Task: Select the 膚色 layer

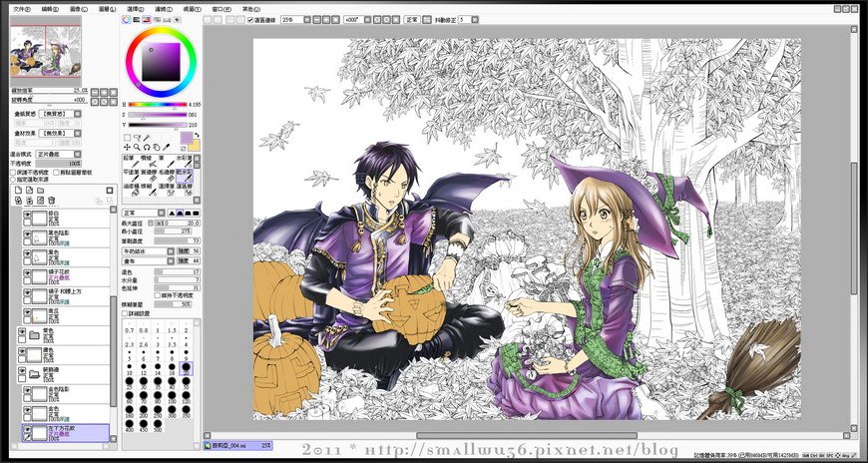Action: pyautogui.click(x=63, y=354)
